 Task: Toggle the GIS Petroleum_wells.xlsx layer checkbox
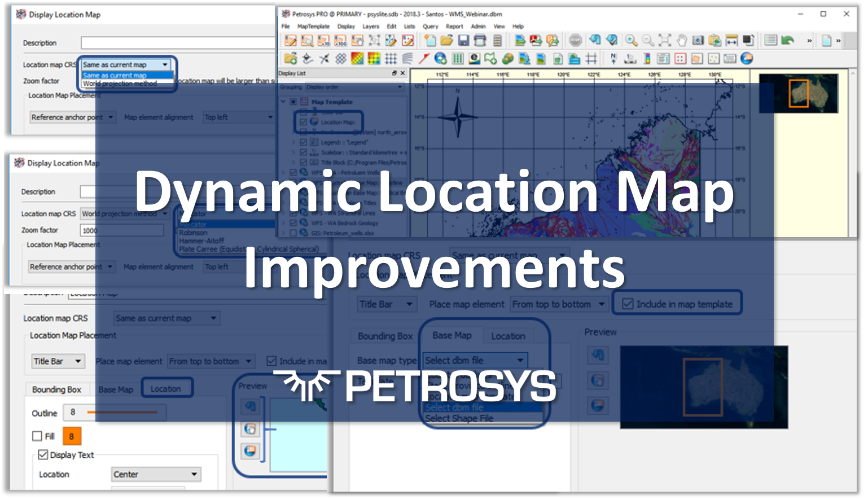(293, 233)
